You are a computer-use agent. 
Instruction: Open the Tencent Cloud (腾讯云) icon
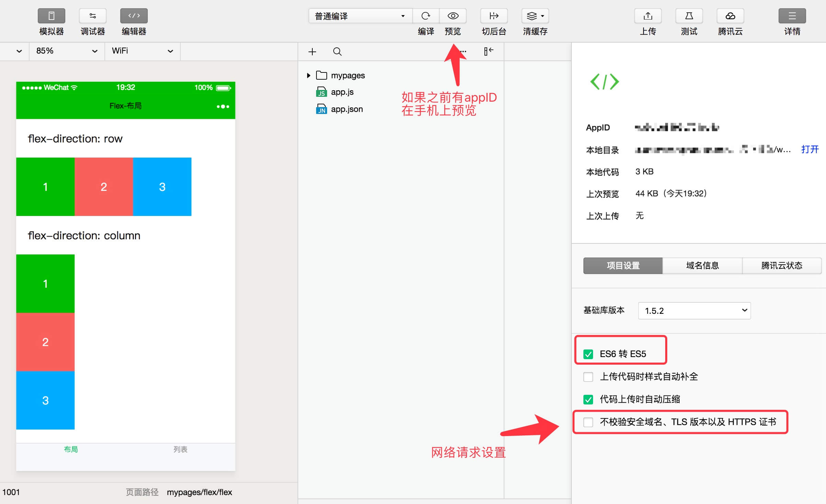pyautogui.click(x=730, y=16)
